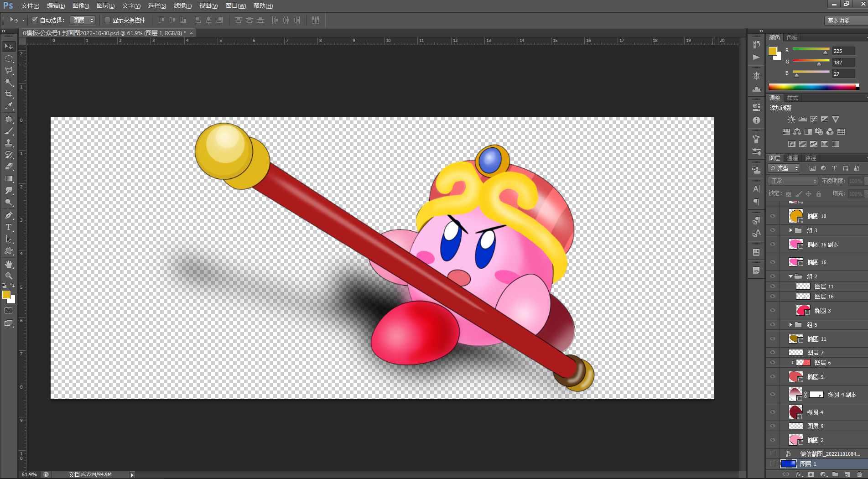
Task: Select the Eyedropper tool
Action: 9,106
